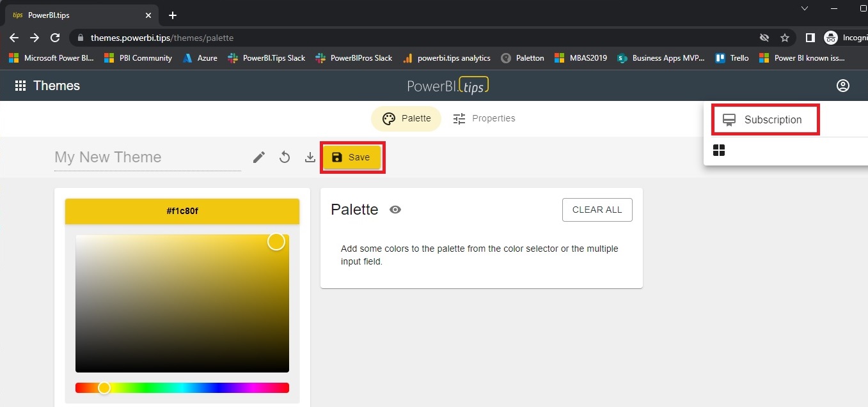Viewport: 868px width, 407px height.
Task: Click the four-square grid icon below Subscription
Action: [719, 150]
